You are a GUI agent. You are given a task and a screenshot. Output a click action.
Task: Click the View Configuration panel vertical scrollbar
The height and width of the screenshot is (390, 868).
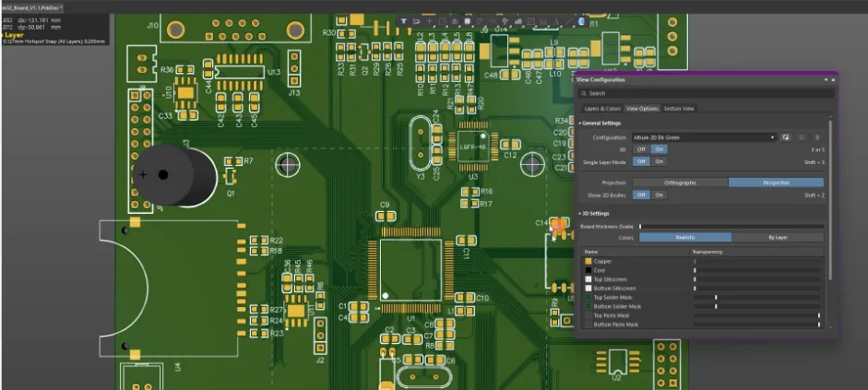tap(830, 199)
